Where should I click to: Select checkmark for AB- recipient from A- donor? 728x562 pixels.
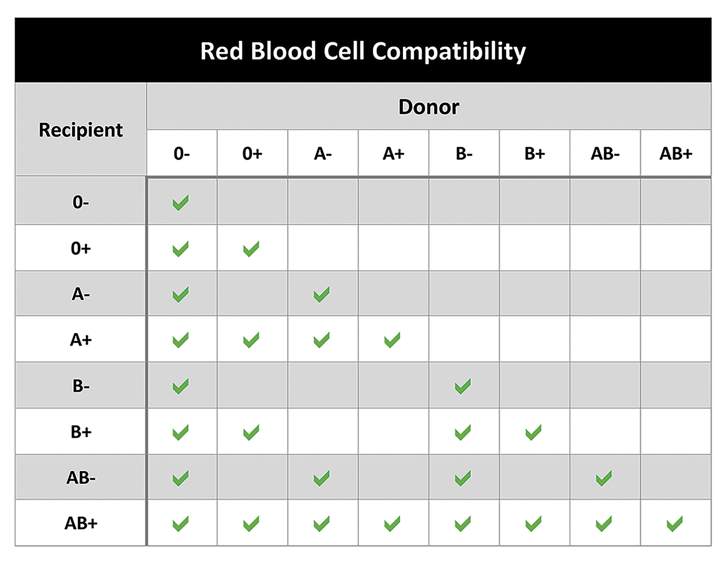(322, 478)
